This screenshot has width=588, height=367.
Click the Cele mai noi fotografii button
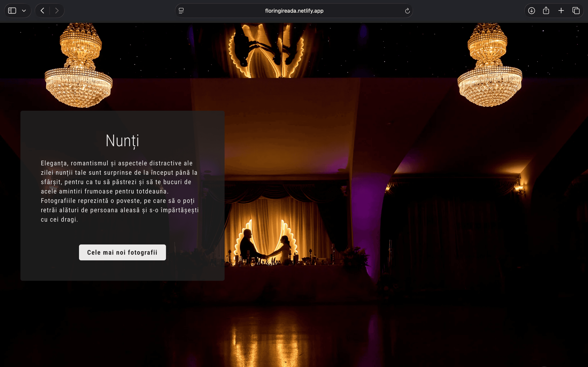[x=122, y=252]
